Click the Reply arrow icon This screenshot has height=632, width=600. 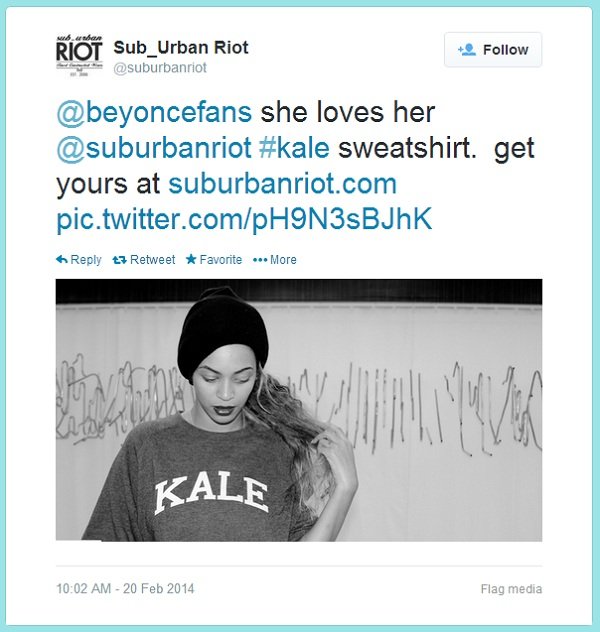(x=62, y=260)
